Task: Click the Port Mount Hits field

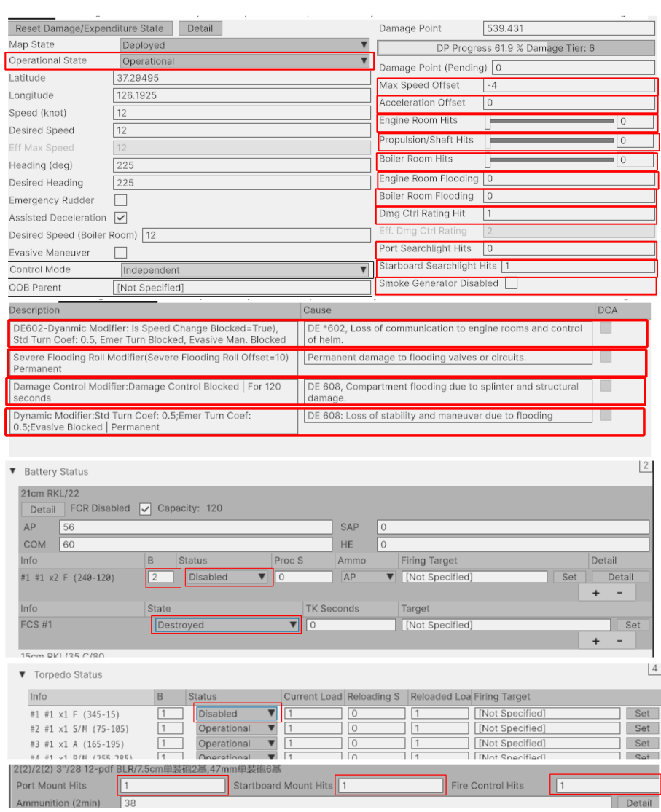Action: (x=173, y=786)
